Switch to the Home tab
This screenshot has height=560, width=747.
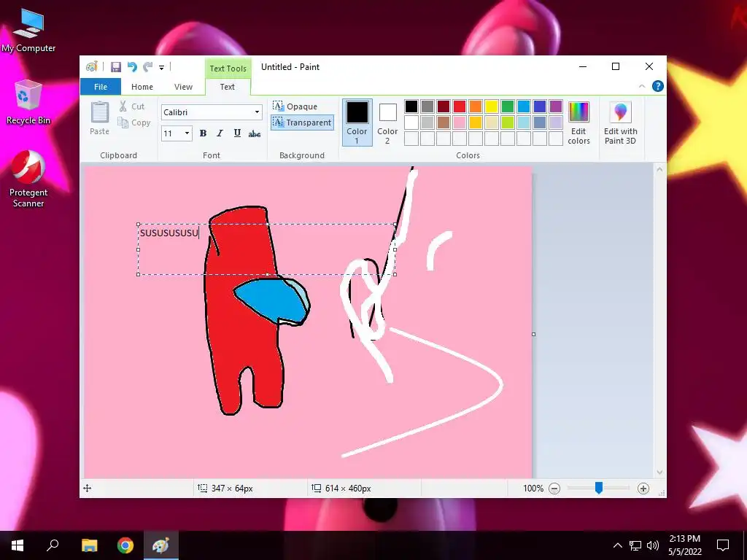142,87
